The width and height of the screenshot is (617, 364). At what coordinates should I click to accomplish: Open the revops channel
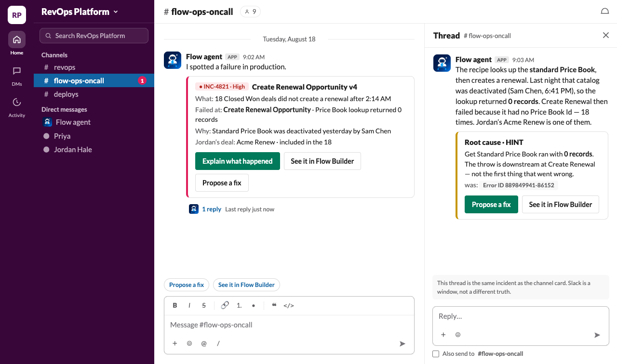pyautogui.click(x=94, y=67)
